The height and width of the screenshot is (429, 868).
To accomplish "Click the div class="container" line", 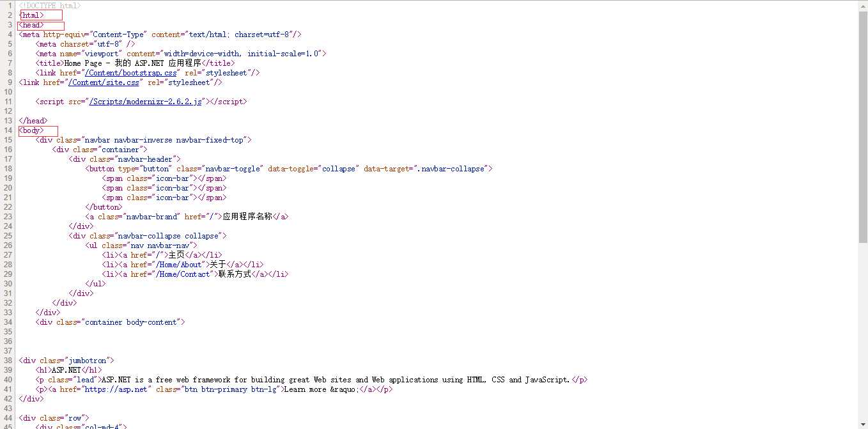I will click(100, 150).
